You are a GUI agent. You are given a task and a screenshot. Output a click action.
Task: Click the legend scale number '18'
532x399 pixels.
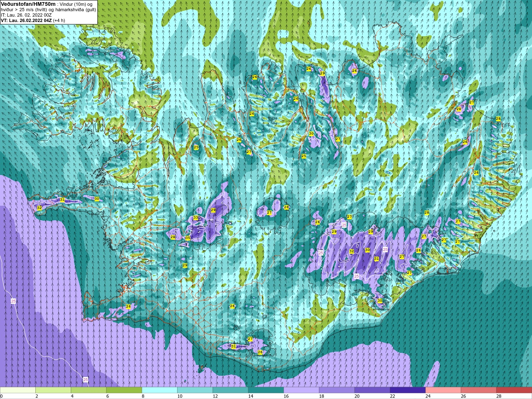tap(321, 396)
